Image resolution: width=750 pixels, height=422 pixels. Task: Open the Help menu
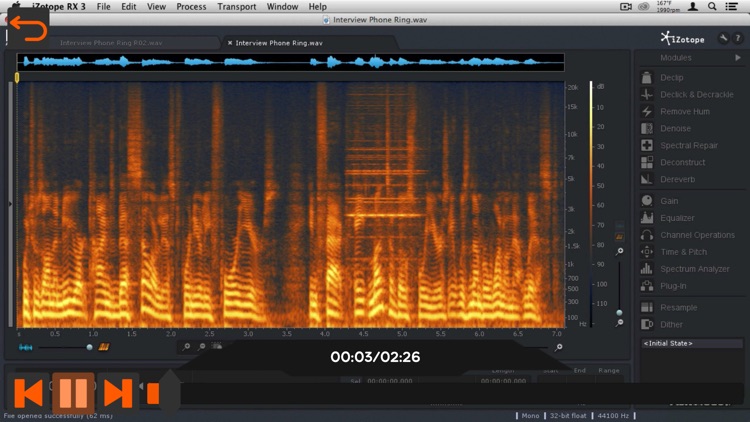click(x=318, y=6)
